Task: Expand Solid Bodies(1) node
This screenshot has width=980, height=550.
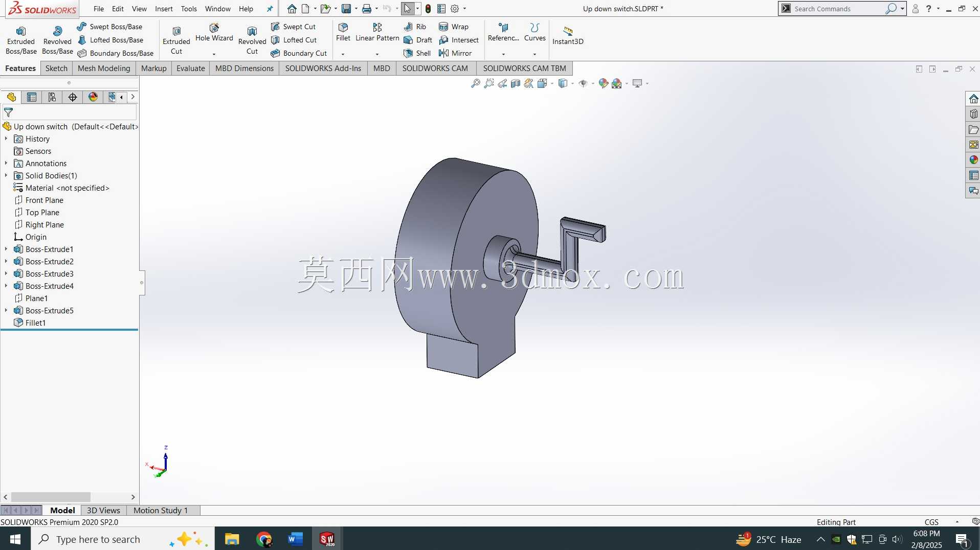Action: click(6, 175)
